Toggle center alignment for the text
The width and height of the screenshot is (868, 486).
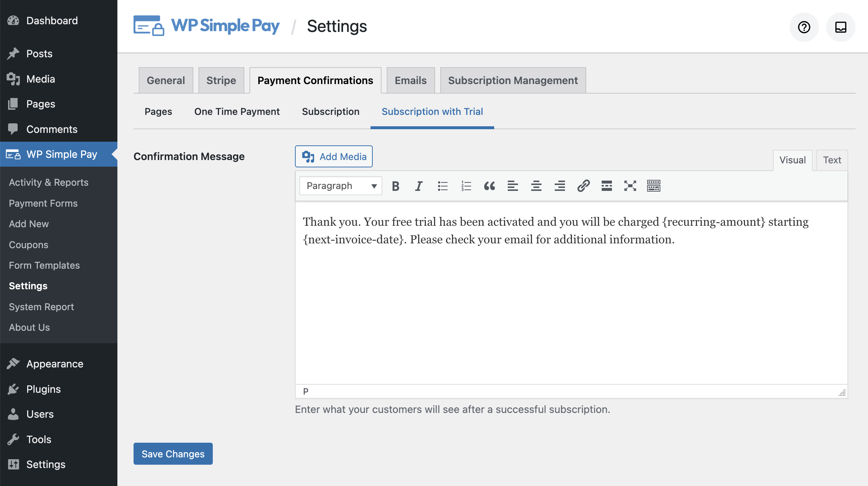pyautogui.click(x=536, y=186)
